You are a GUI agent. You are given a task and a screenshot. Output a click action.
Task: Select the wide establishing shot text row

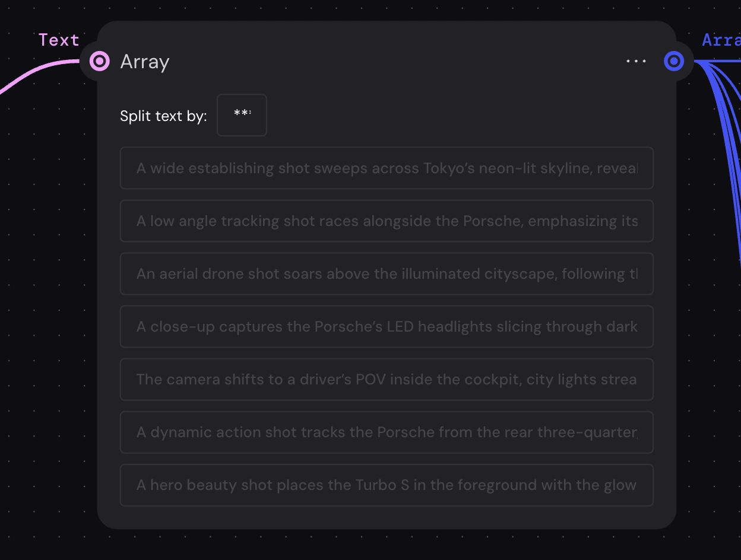387,168
